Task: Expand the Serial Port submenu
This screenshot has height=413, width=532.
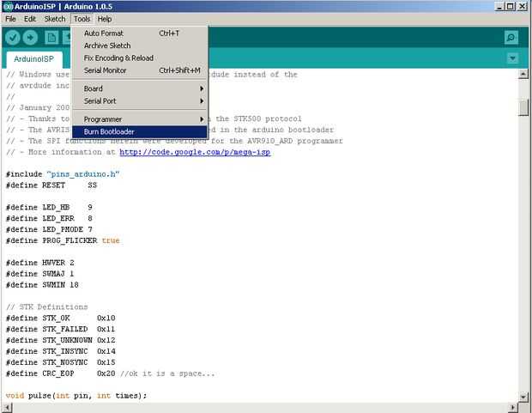Action: click(x=140, y=100)
